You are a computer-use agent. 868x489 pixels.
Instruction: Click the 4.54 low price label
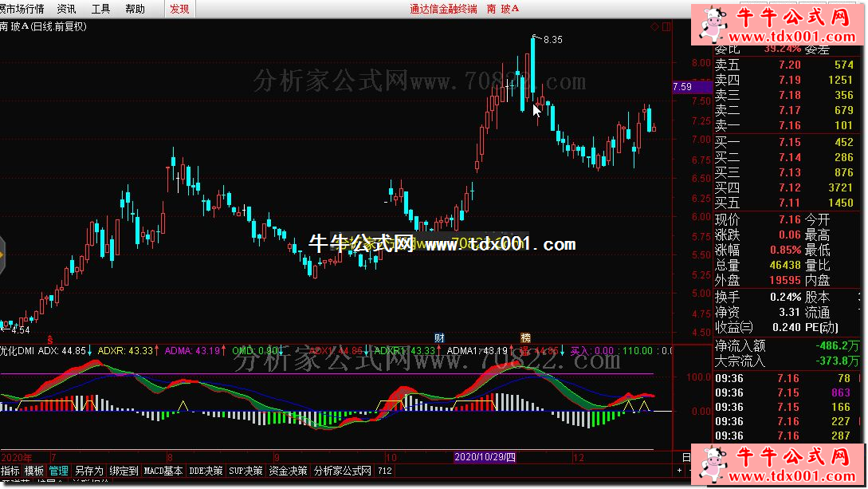[x=20, y=330]
